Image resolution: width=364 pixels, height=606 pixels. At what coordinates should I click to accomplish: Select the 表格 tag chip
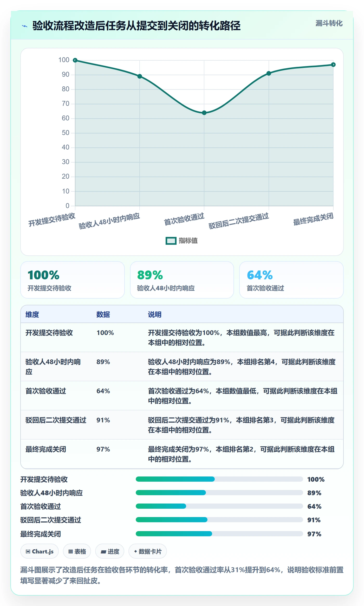pyautogui.click(x=77, y=551)
